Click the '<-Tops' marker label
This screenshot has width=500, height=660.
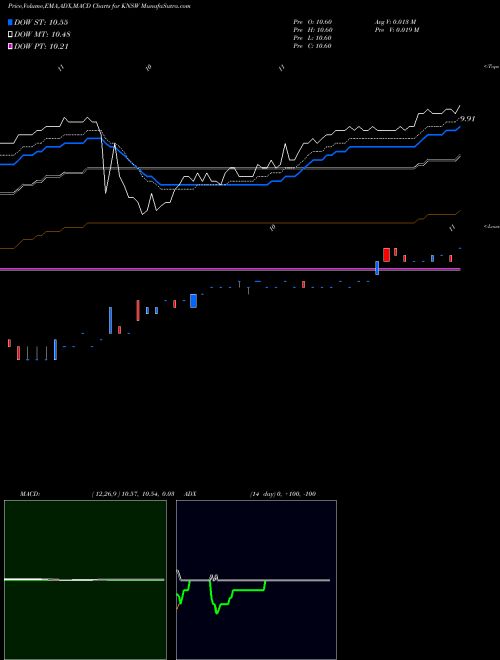492,67
